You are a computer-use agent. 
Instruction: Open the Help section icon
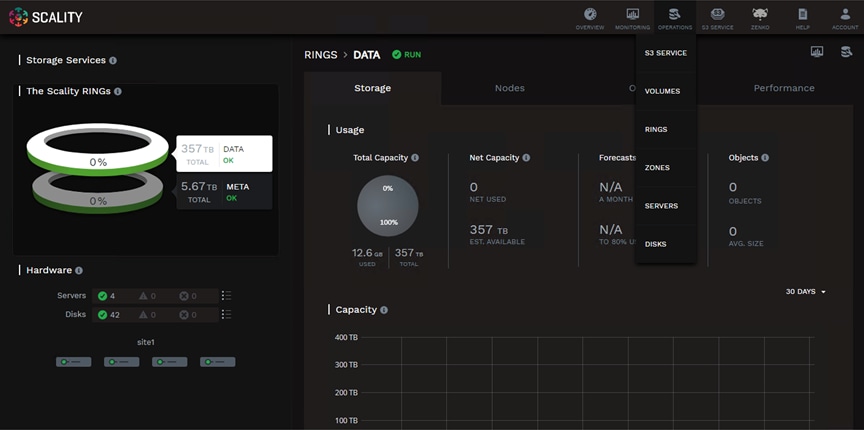[802, 14]
